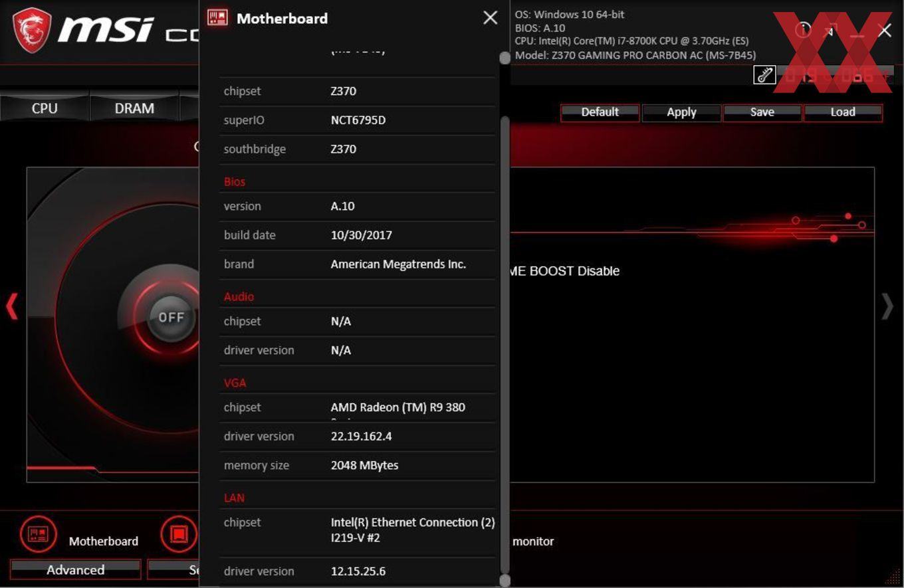Load a saved profile
The image size is (904, 588).
pos(843,112)
